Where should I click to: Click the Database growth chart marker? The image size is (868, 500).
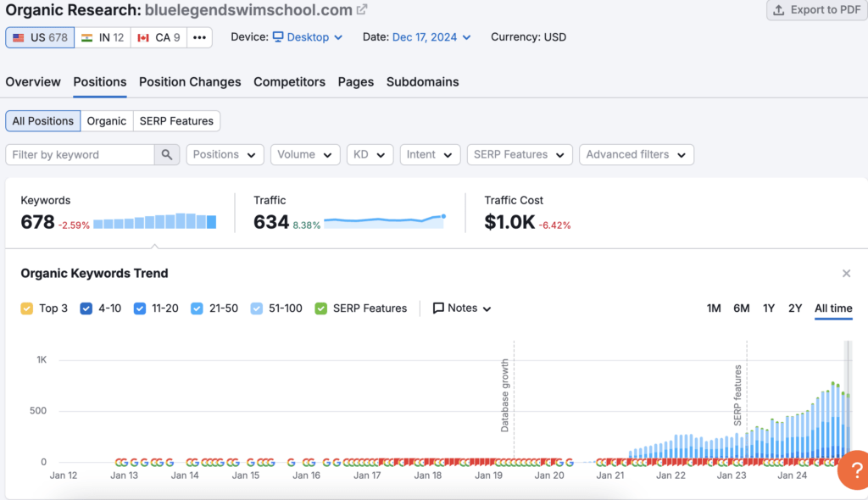[x=505, y=396]
